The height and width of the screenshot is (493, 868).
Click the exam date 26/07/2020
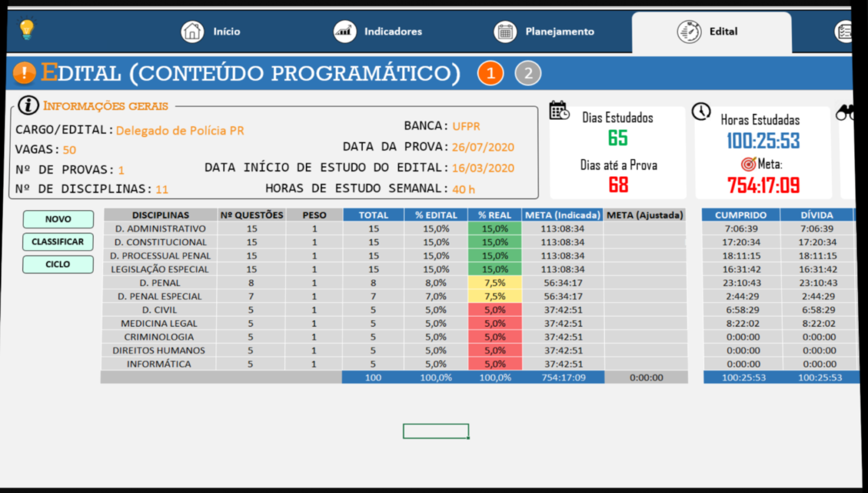tap(483, 147)
